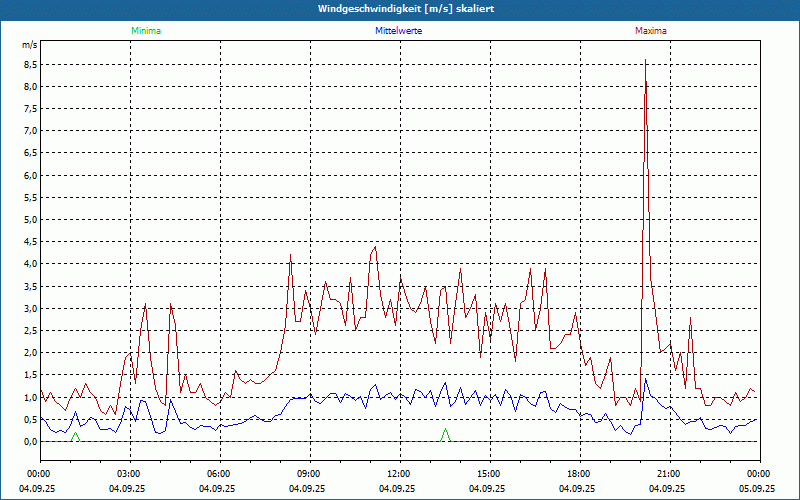Click the 18:00 time axis label
This screenshot has width=800, height=500.
click(x=580, y=474)
